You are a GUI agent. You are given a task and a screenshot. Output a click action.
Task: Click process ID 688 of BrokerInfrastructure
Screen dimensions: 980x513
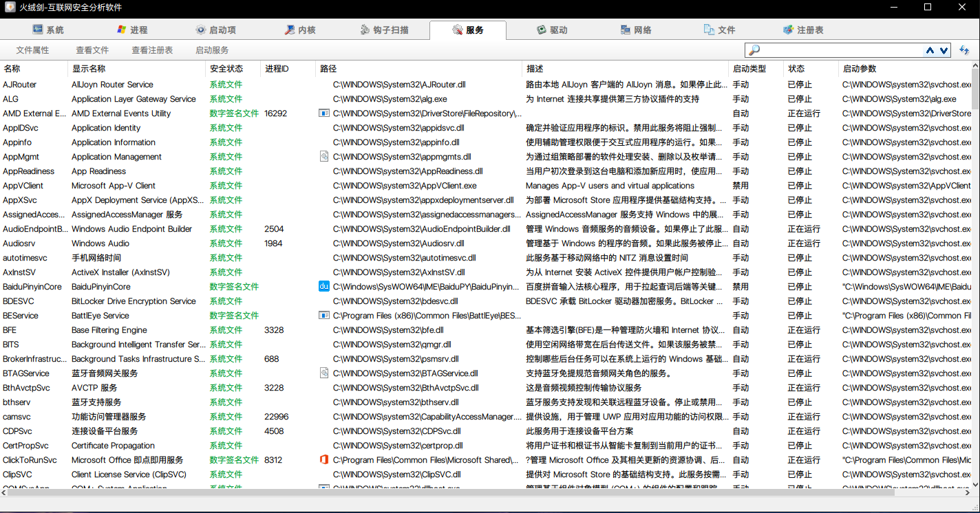point(272,359)
